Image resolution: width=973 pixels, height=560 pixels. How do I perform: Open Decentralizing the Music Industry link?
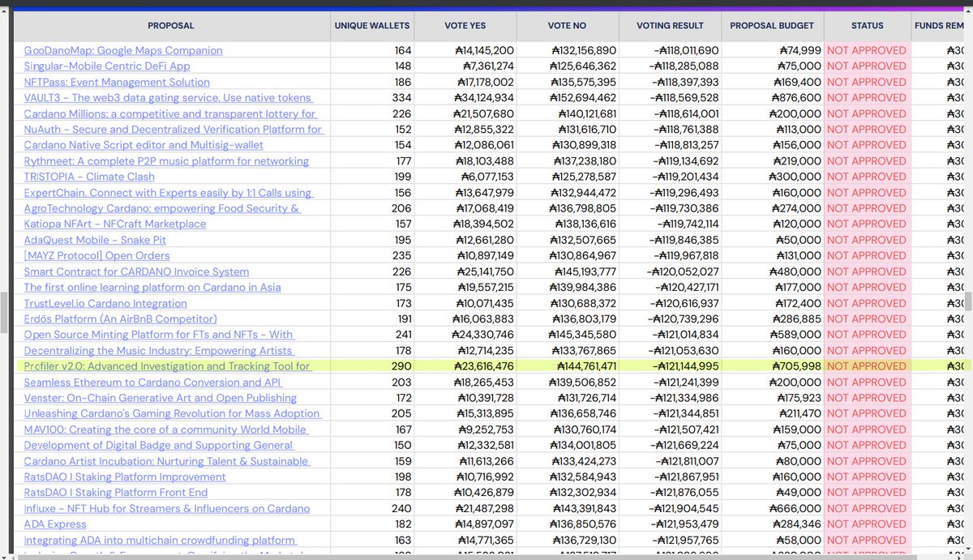tap(158, 350)
